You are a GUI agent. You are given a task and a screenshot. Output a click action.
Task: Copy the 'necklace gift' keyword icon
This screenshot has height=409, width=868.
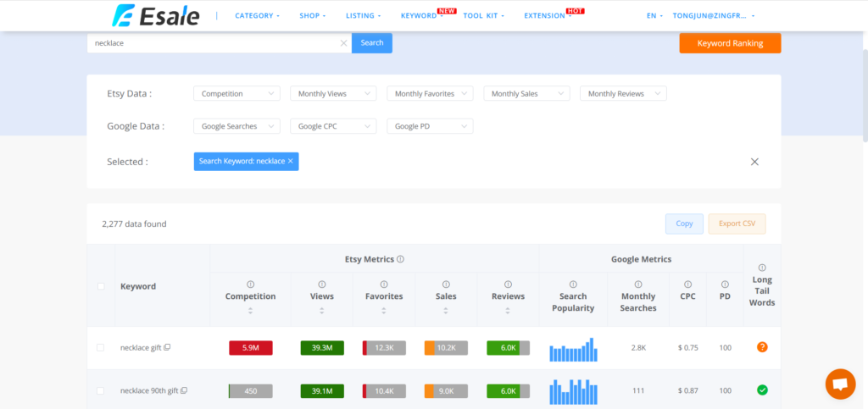(x=167, y=347)
